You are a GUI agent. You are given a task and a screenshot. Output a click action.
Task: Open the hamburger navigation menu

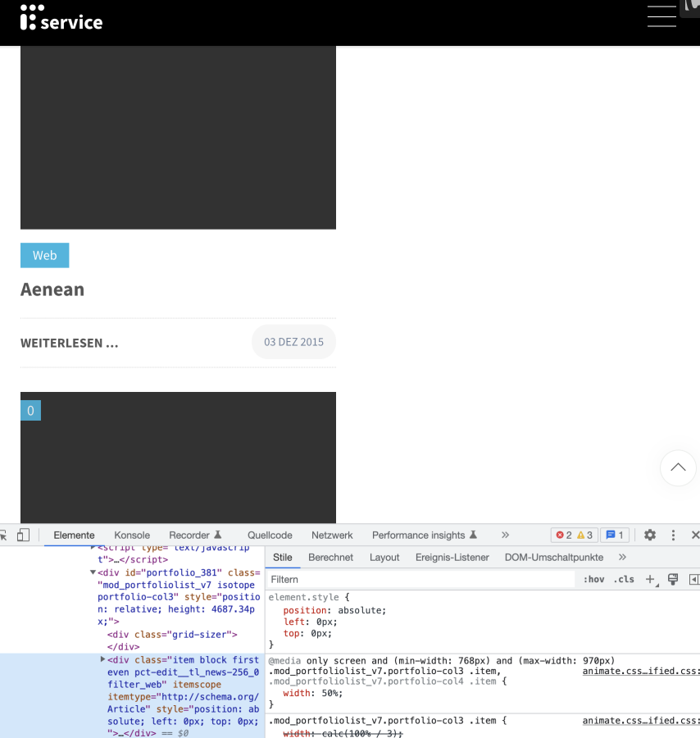[661, 17]
